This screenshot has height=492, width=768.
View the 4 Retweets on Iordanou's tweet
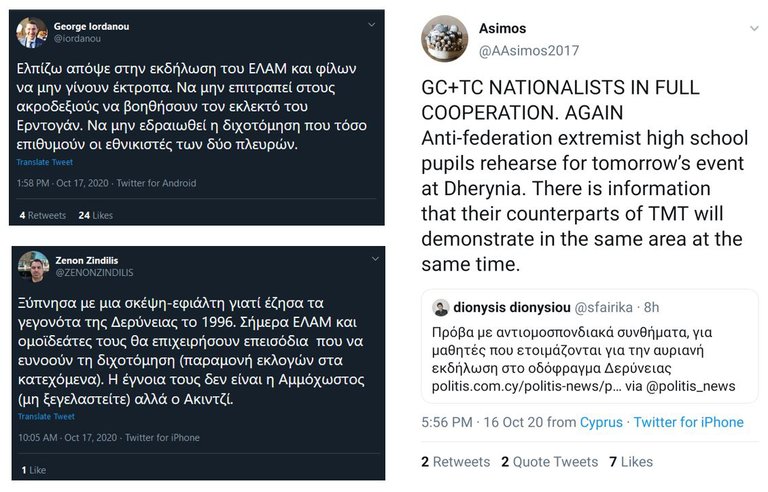(x=42, y=215)
